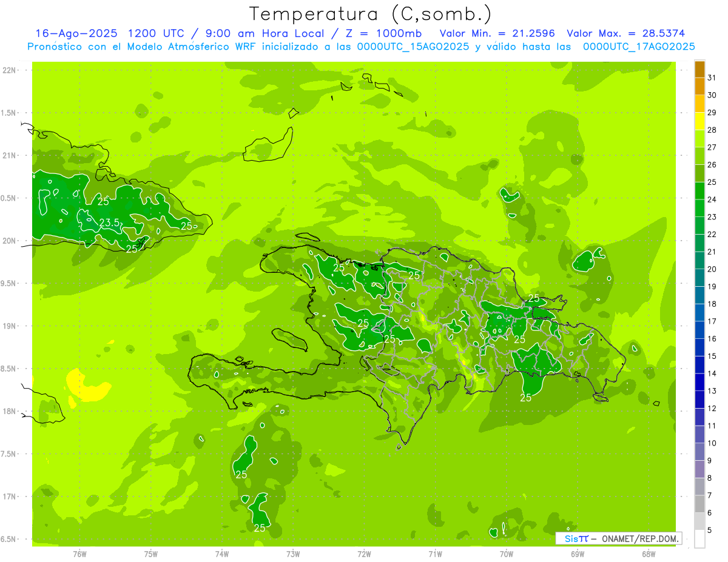
Task: Click the 'Valor Max. = 28.5374' readout
Action: [626, 33]
